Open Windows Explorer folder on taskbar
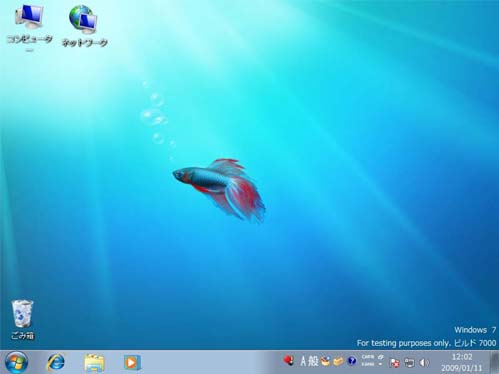This screenshot has height=374, width=499. [94, 363]
